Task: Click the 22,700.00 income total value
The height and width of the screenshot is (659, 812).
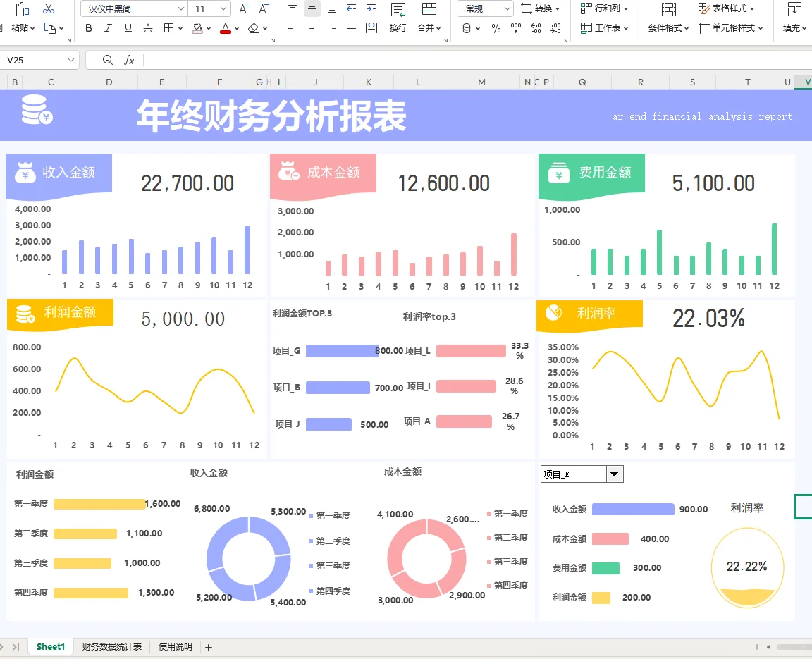Action: pyautogui.click(x=187, y=183)
